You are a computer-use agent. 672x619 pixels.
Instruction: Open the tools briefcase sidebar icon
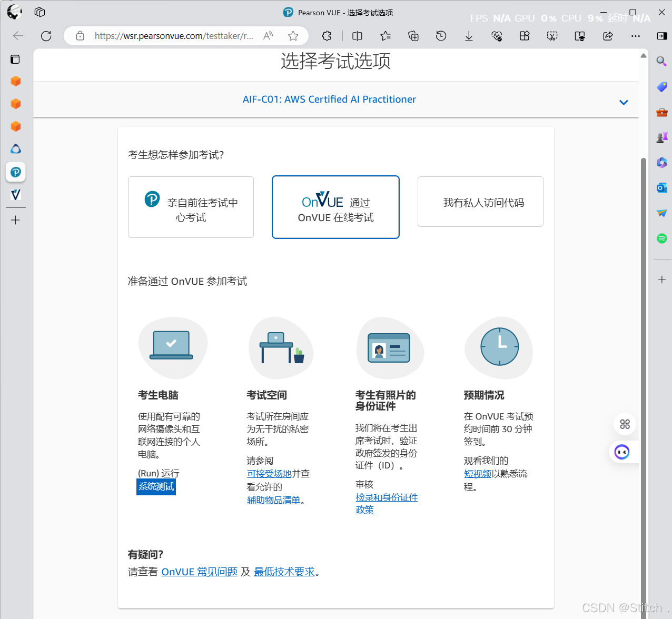point(662,112)
